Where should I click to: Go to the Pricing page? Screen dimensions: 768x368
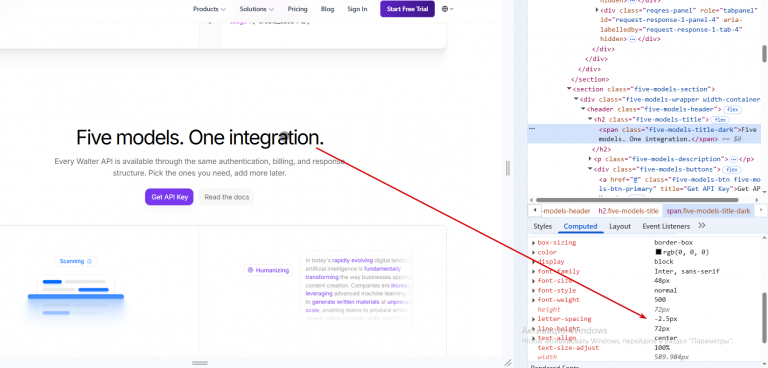click(x=297, y=9)
